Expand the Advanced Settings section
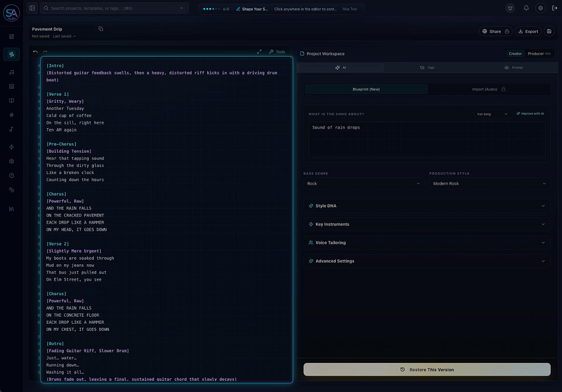562x392 pixels. coord(427,261)
